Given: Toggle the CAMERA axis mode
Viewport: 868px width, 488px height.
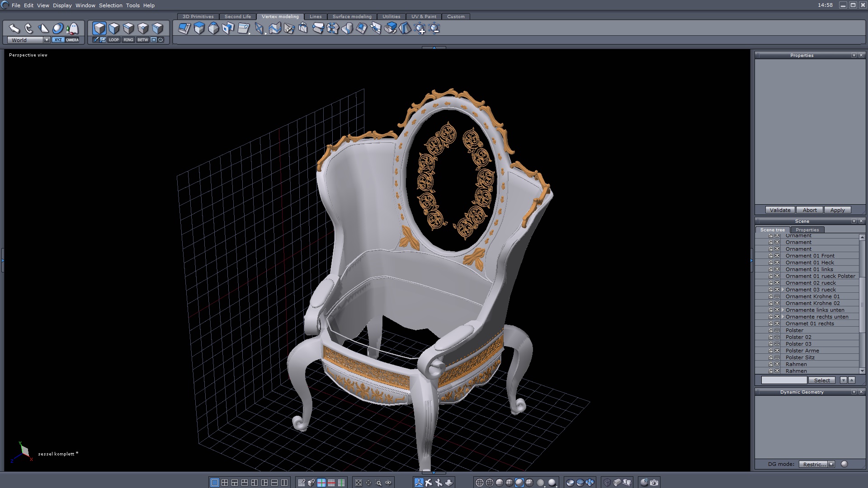Looking at the screenshot, I should pos(72,40).
